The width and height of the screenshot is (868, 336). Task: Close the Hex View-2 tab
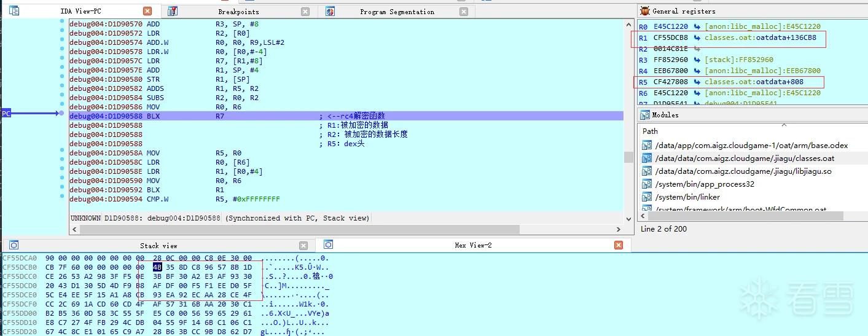point(619,245)
